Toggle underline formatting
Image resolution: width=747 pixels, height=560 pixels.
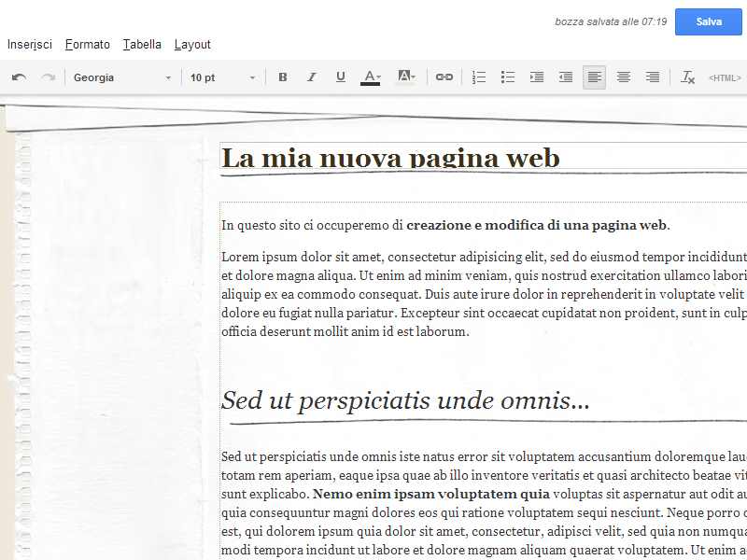coord(340,77)
